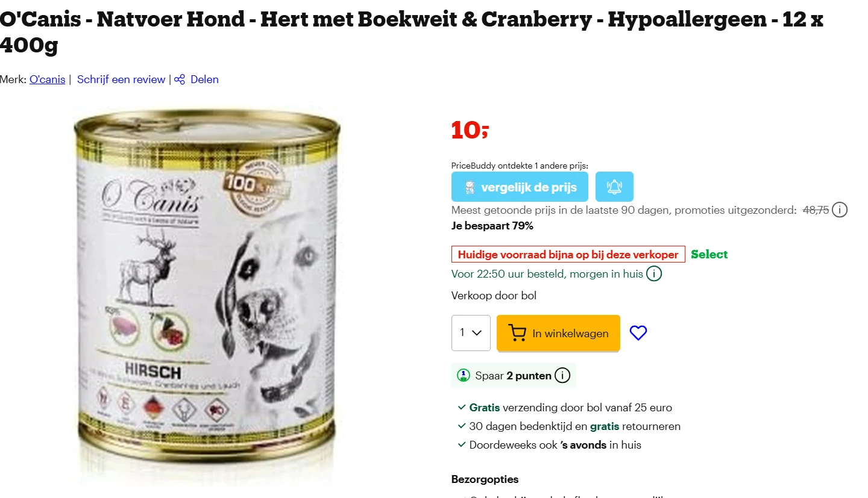The width and height of the screenshot is (868, 498).
Task: Open the quantity dropdown showing 1
Action: pyautogui.click(x=471, y=332)
